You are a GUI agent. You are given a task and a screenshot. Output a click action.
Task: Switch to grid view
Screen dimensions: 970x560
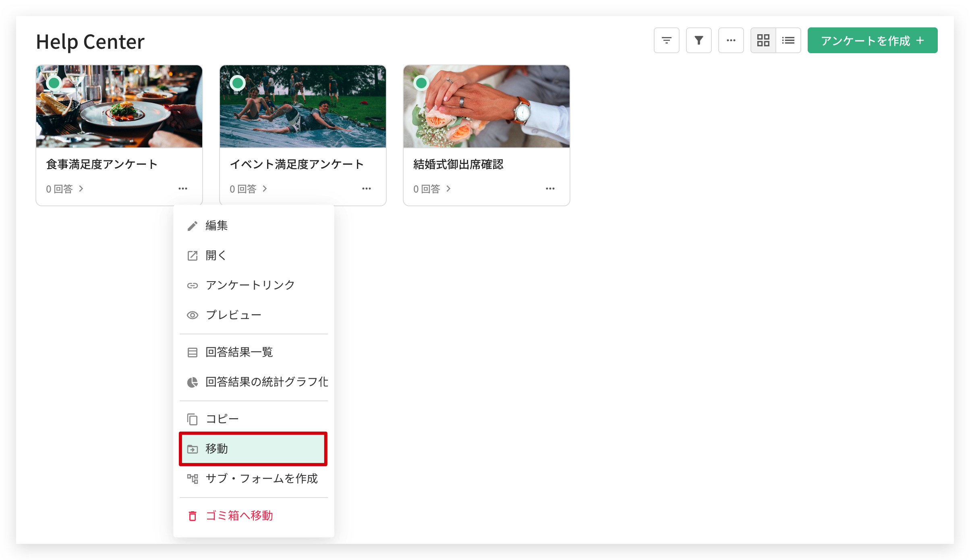click(x=763, y=40)
